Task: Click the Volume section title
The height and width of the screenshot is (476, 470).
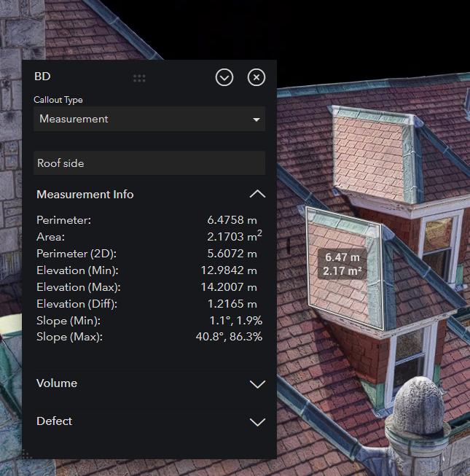Action: [57, 383]
